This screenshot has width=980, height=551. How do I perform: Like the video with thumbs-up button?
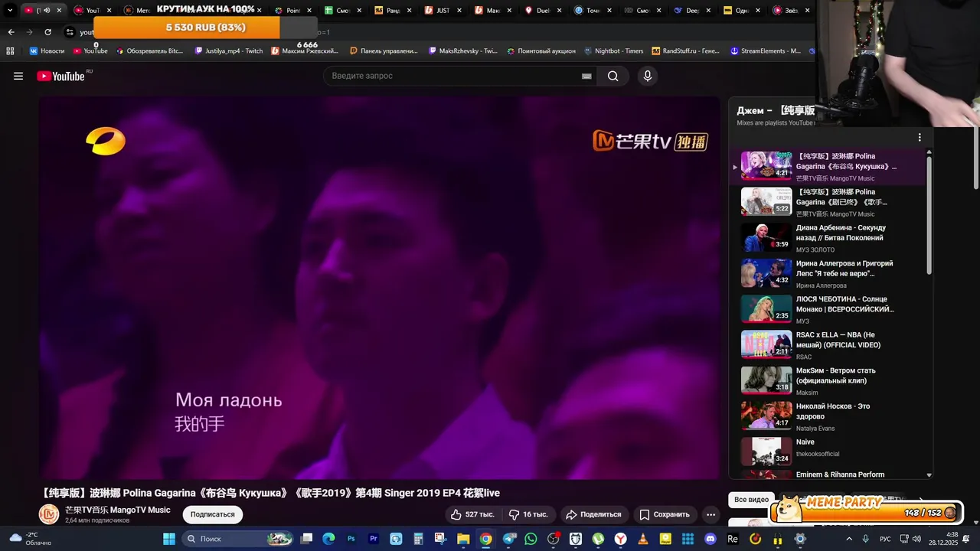(473, 514)
